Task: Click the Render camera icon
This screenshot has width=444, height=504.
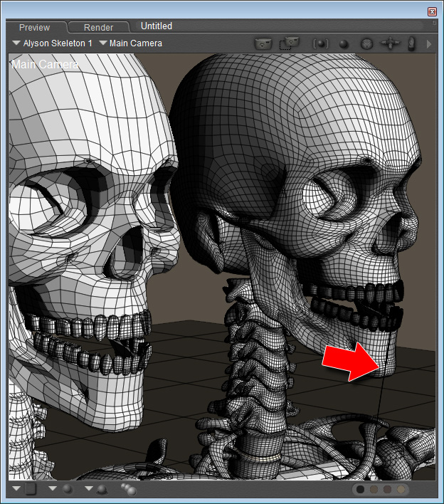Action: 264,43
